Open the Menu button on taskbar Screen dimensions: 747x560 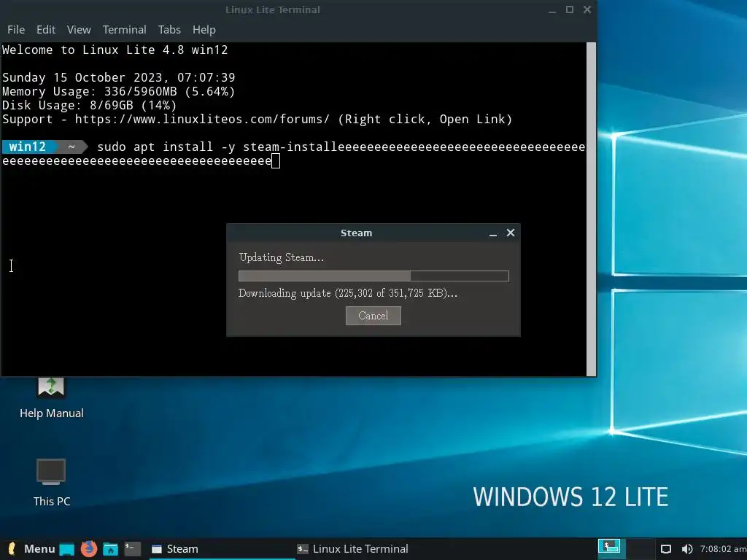pos(31,549)
